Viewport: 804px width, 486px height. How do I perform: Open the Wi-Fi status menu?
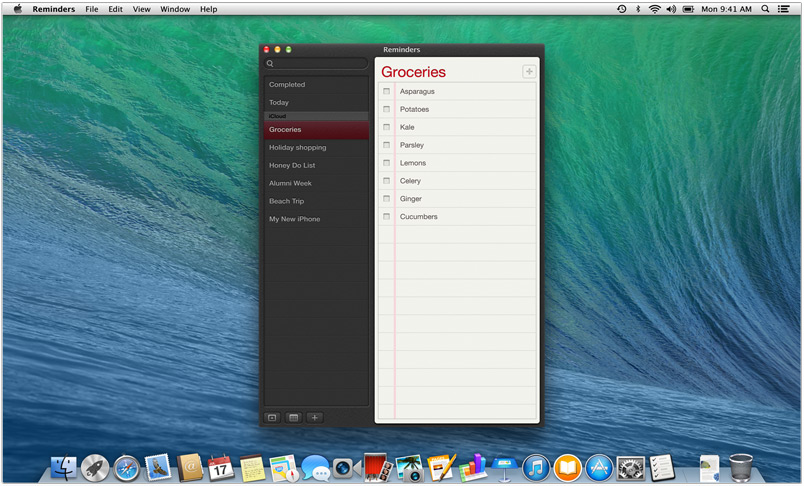655,9
